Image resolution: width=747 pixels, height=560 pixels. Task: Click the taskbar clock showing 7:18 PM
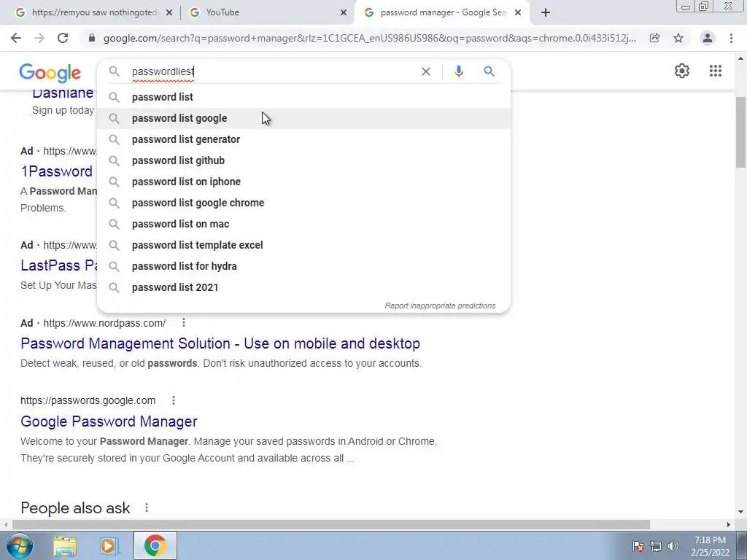(710, 546)
